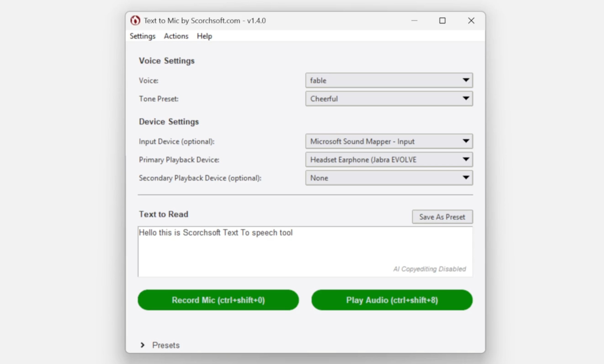Open the Input Device dropdown

(x=389, y=141)
